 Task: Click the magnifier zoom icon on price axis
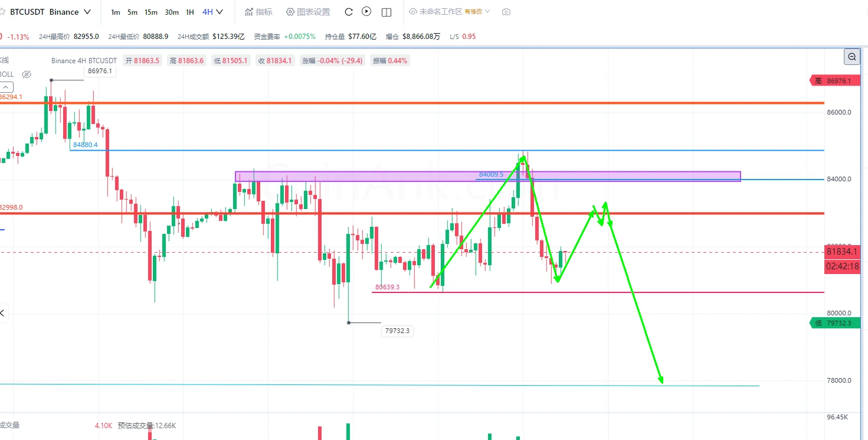pyautogui.click(x=852, y=57)
